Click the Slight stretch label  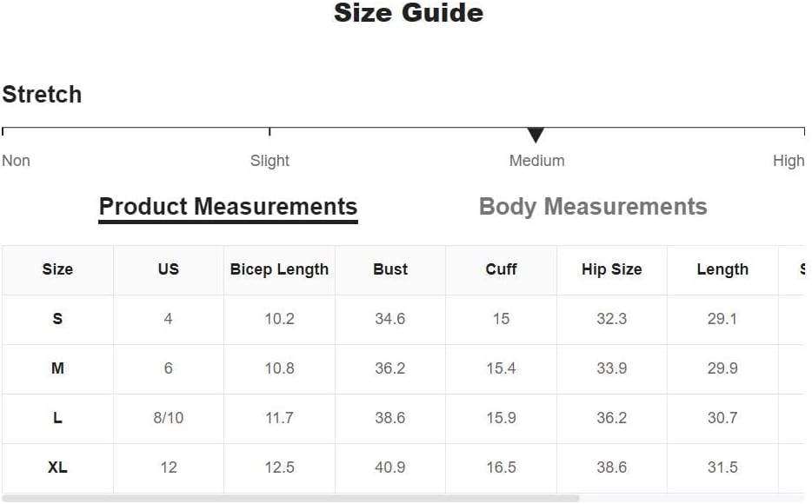click(270, 161)
